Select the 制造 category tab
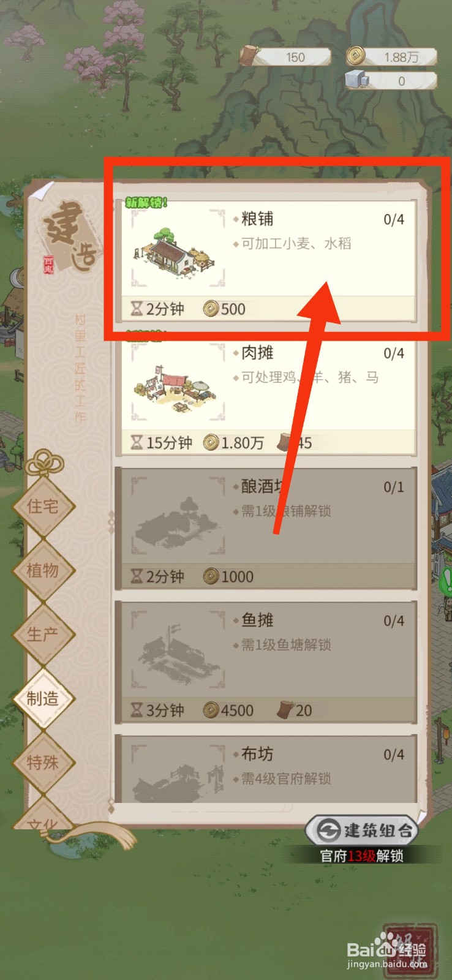The height and width of the screenshot is (980, 452). point(43,698)
